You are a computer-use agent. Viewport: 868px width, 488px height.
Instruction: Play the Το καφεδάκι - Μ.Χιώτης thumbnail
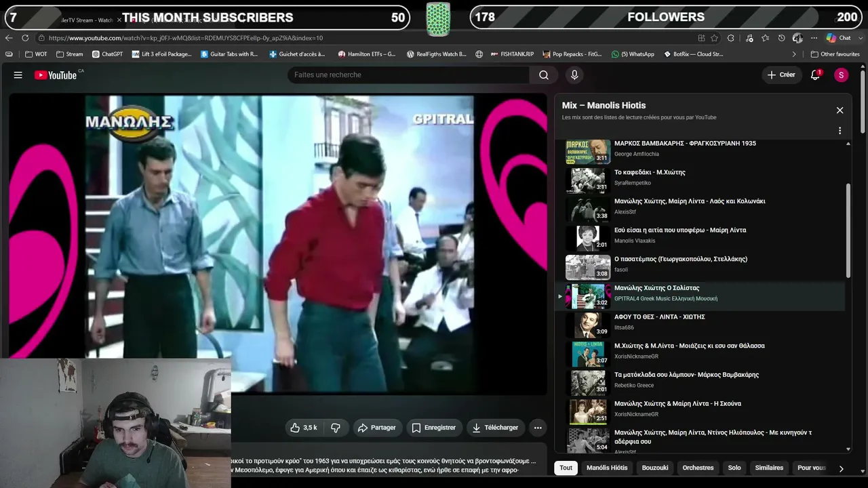tap(588, 180)
